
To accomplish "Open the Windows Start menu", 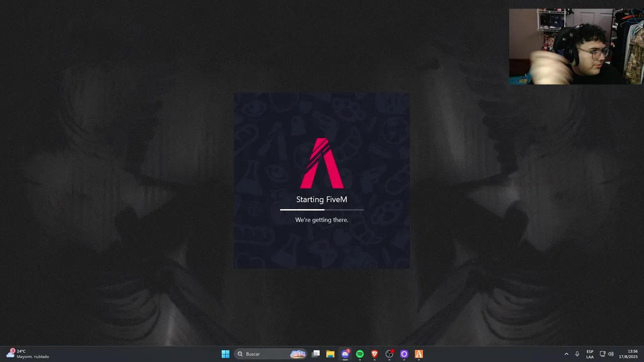I will 225,354.
